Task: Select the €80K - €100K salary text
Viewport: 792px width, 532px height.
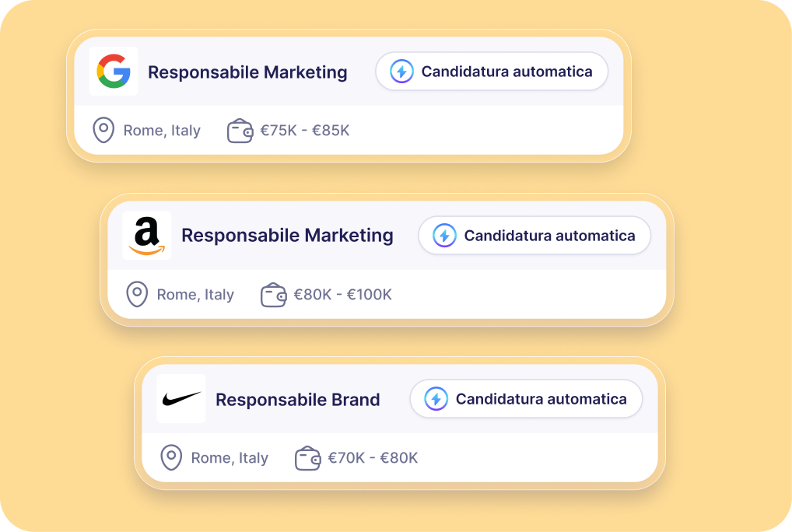Action: coord(342,295)
